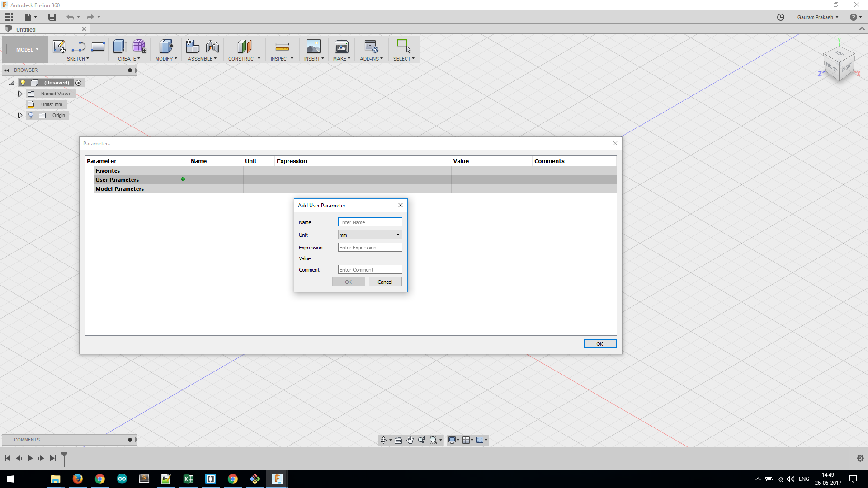The width and height of the screenshot is (868, 488).
Task: Open the MAKE dropdown
Action: coord(342,59)
